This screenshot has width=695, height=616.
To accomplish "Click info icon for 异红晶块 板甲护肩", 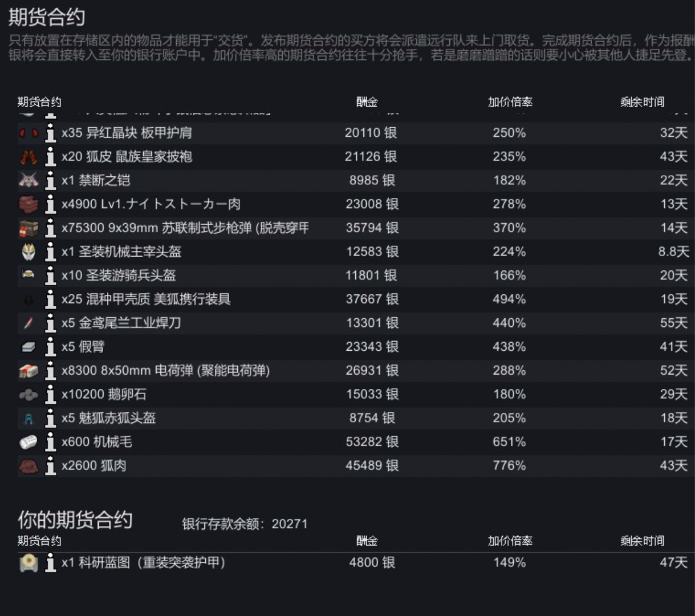I will click(50, 133).
